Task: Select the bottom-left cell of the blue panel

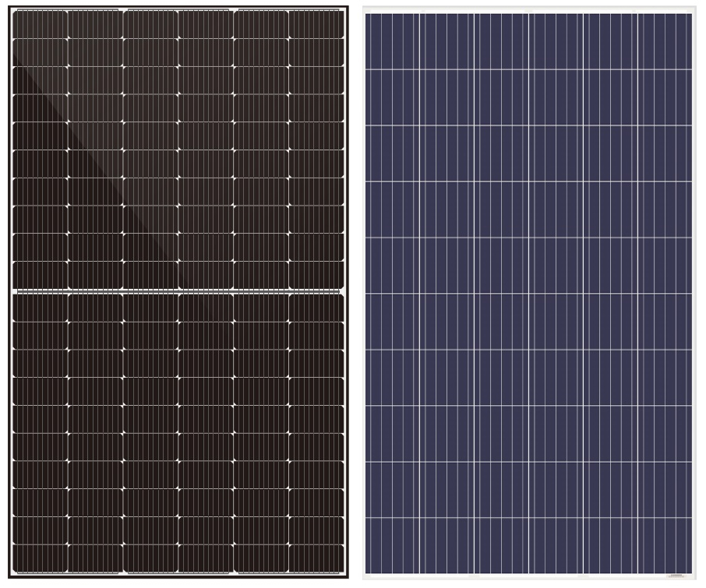Action: click(393, 545)
